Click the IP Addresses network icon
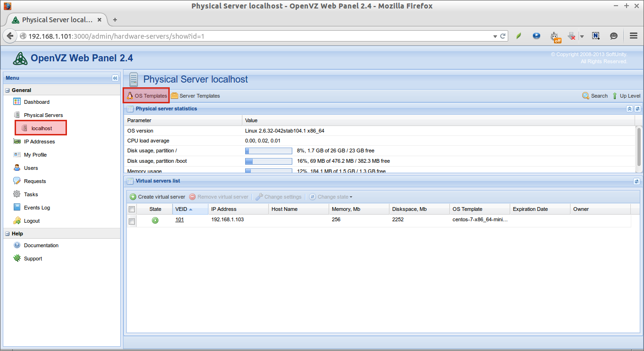 tap(17, 141)
